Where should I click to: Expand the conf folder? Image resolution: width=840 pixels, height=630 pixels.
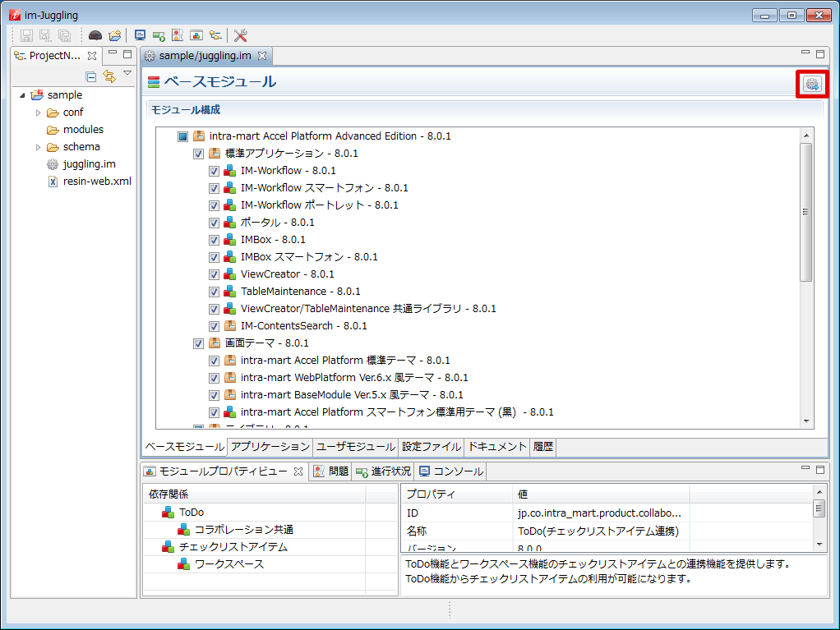pos(38,113)
